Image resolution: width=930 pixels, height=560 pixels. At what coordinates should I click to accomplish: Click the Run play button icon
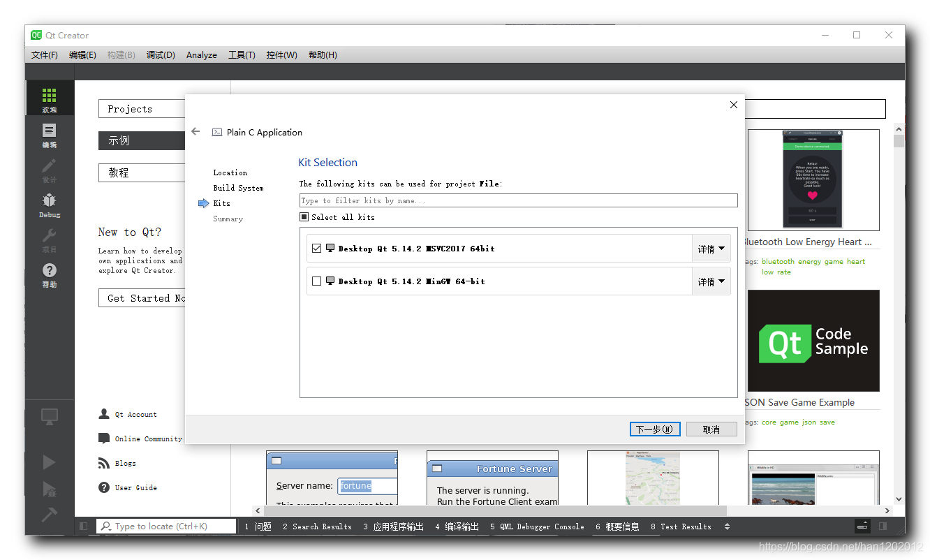tap(49, 462)
